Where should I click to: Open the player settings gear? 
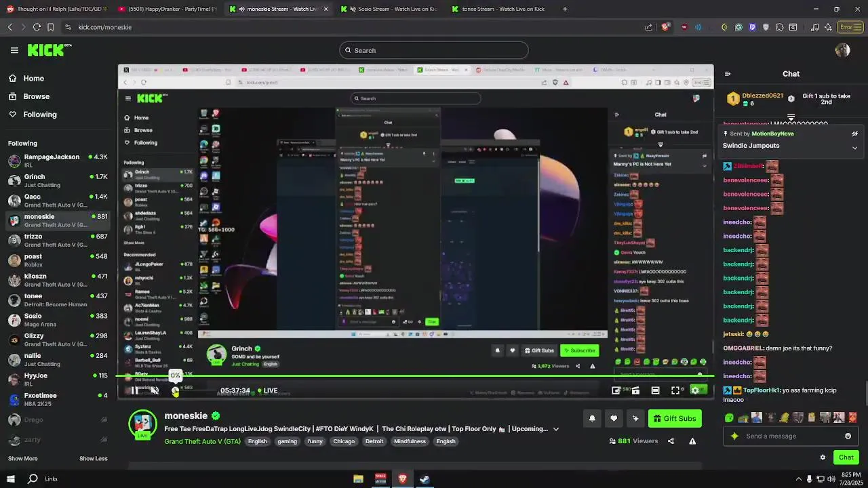pos(695,390)
